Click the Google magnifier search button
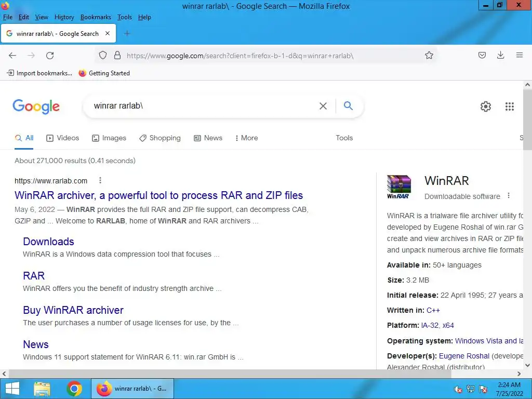Viewport: 532px width, 399px height. pos(348,106)
